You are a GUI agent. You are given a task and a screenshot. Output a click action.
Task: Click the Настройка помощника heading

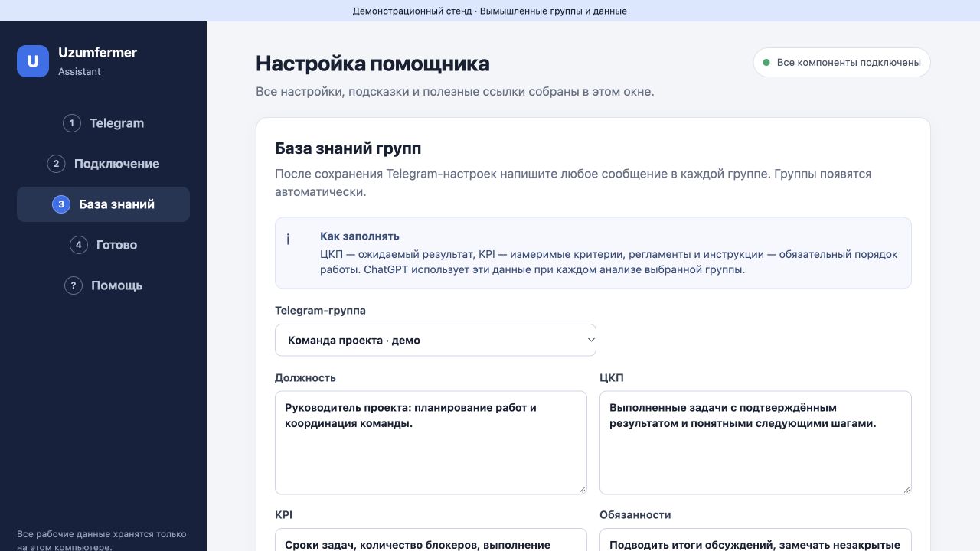pos(373,63)
